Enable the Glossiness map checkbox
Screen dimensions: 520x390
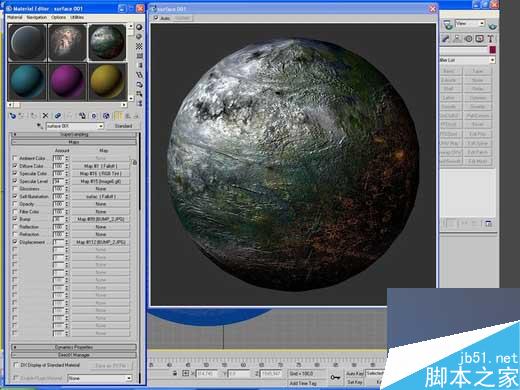[15, 189]
